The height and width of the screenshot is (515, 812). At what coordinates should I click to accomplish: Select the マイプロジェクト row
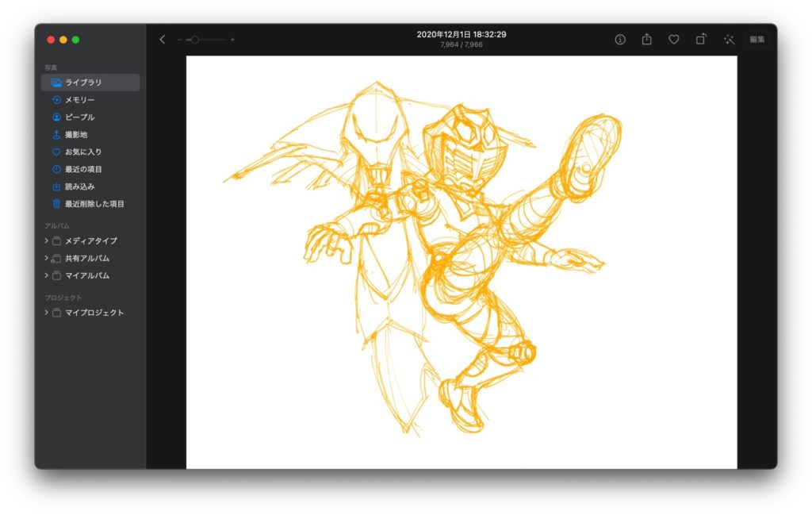90,313
